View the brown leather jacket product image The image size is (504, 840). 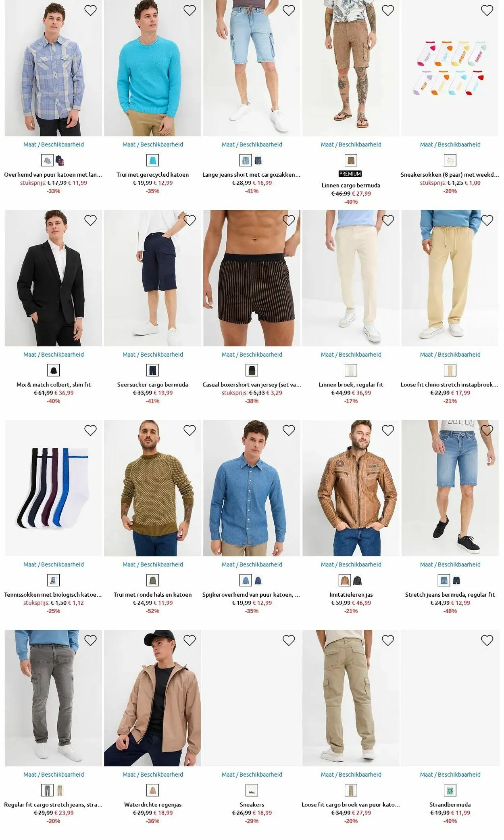coord(351,488)
